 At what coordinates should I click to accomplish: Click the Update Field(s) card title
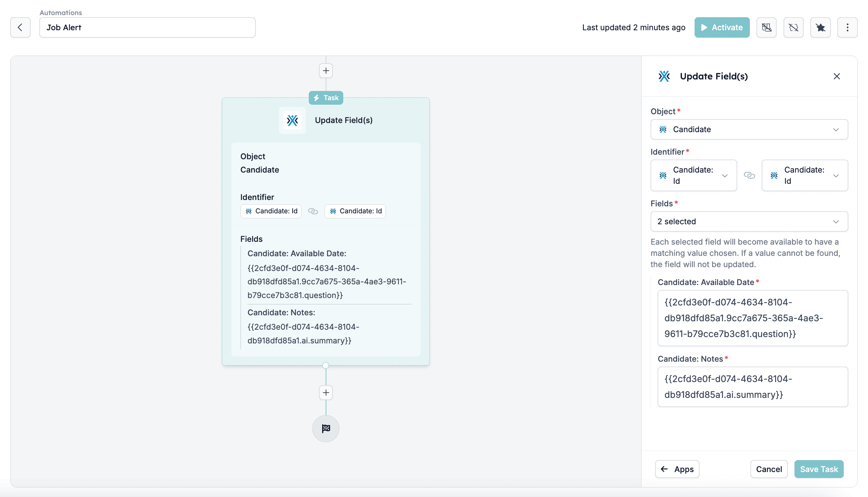[344, 120]
